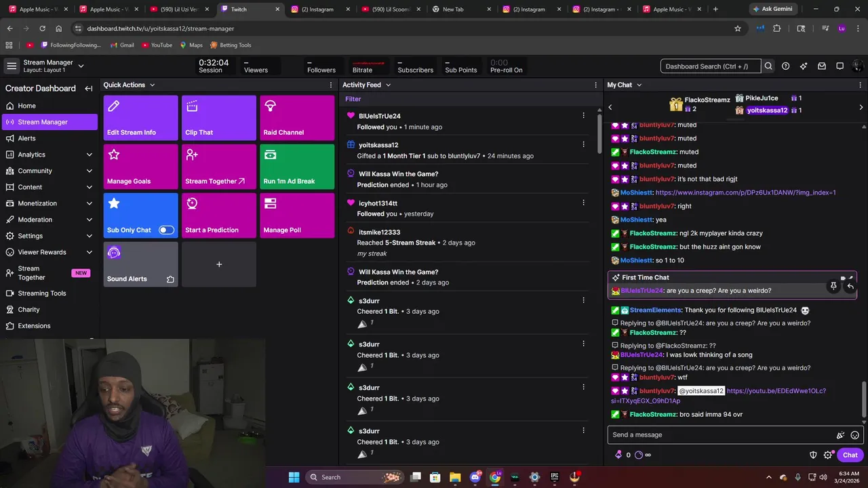Open Windows Start menu on taskbar

pos(294,477)
